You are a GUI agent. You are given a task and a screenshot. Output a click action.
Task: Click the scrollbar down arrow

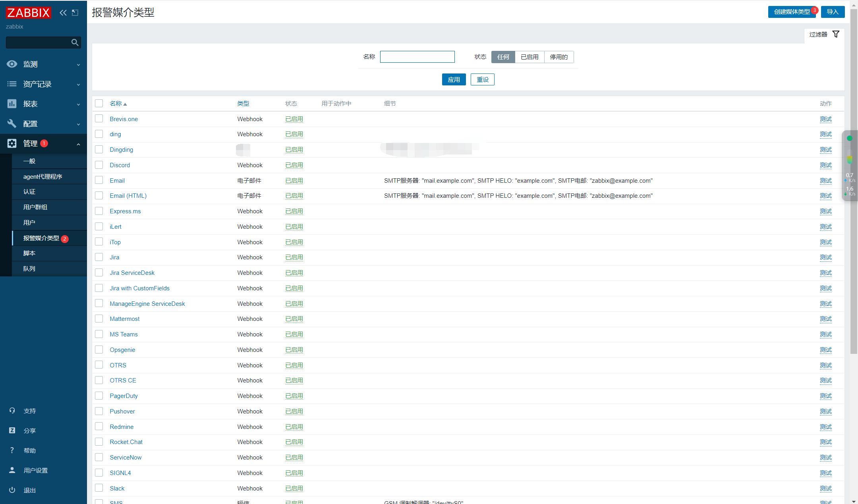coord(854,501)
